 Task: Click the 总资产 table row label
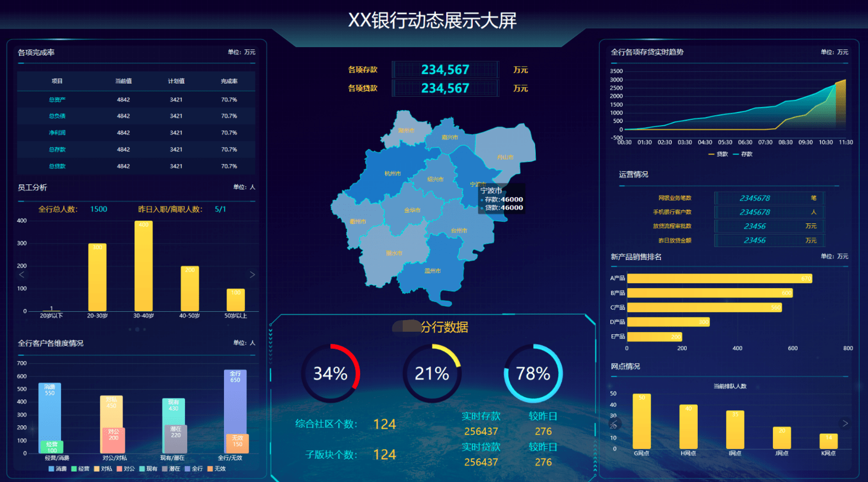click(x=57, y=99)
